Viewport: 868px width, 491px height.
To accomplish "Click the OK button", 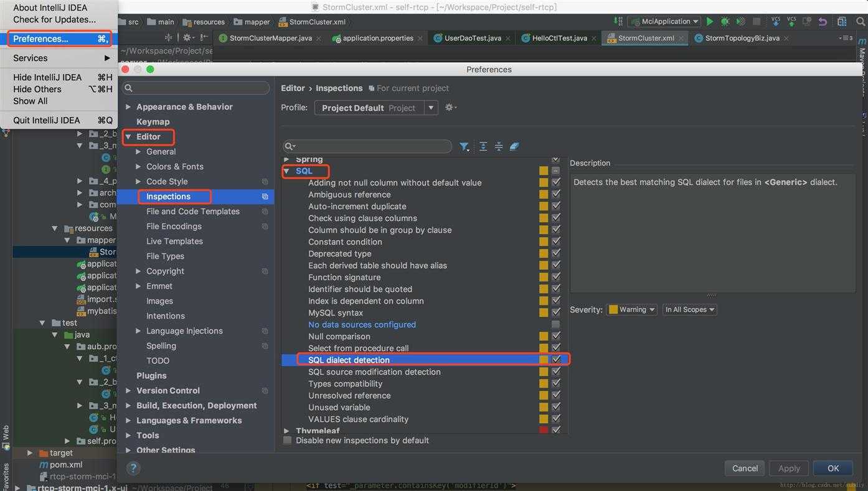I will (x=833, y=468).
